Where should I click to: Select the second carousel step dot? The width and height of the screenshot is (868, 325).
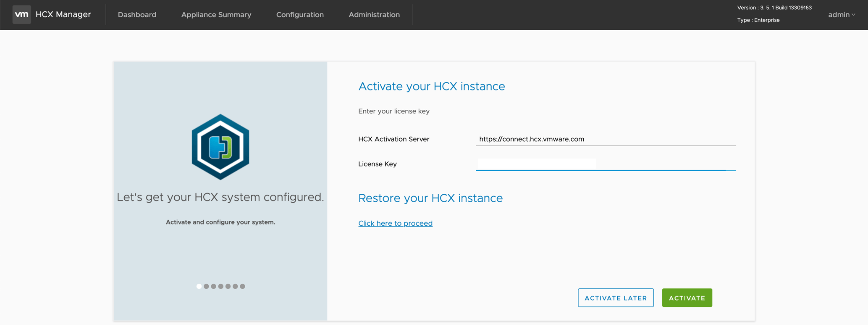point(206,286)
